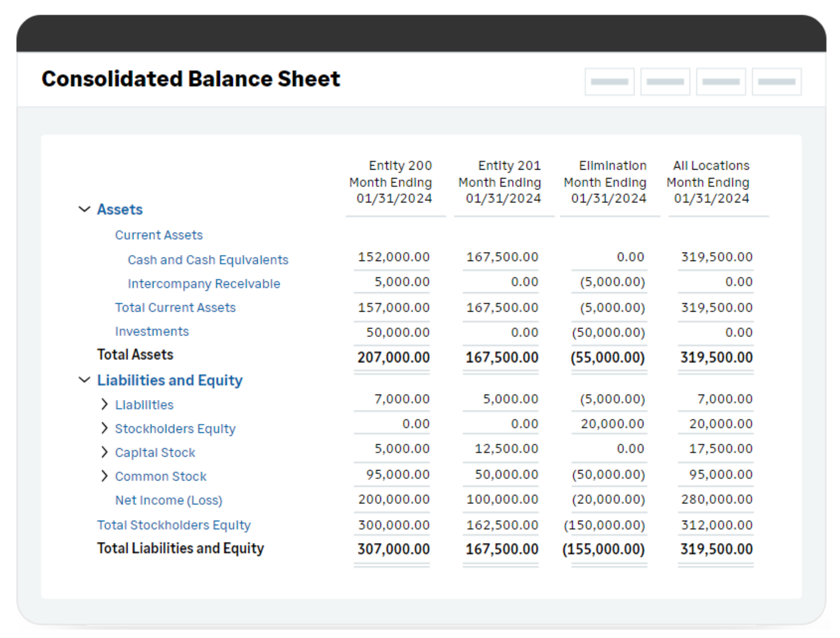Open the Investments account link
The height and width of the screenshot is (638, 840).
click(x=152, y=331)
